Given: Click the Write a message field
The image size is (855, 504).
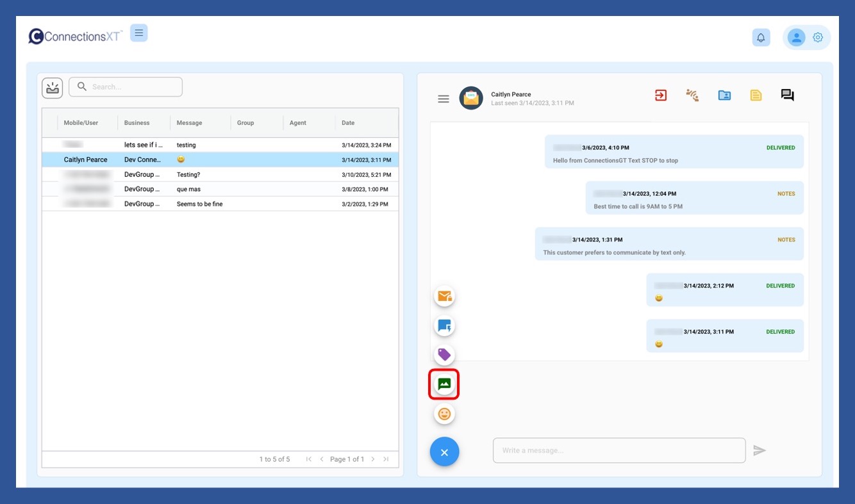Looking at the screenshot, I should 618,451.
